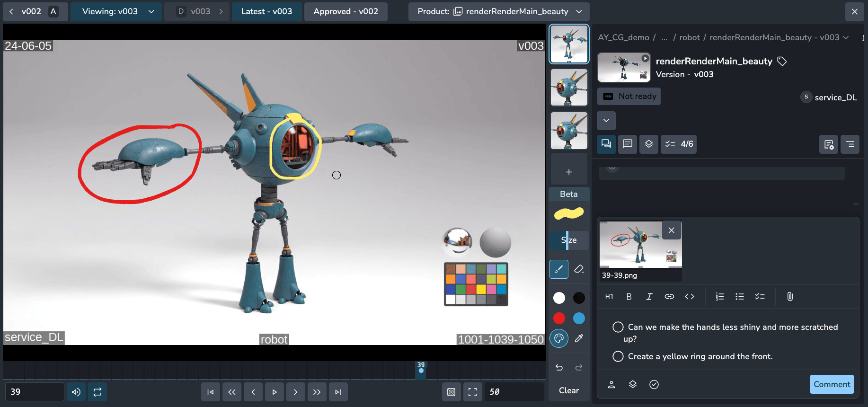
Task: Select the brush drawing tool
Action: tap(559, 269)
